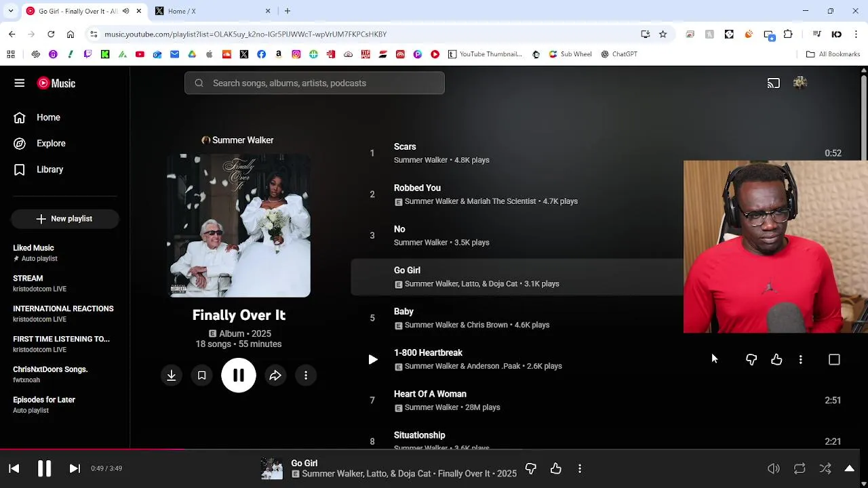This screenshot has width=868, height=488.
Task: Open Episodes for Later playlist
Action: pos(65,405)
